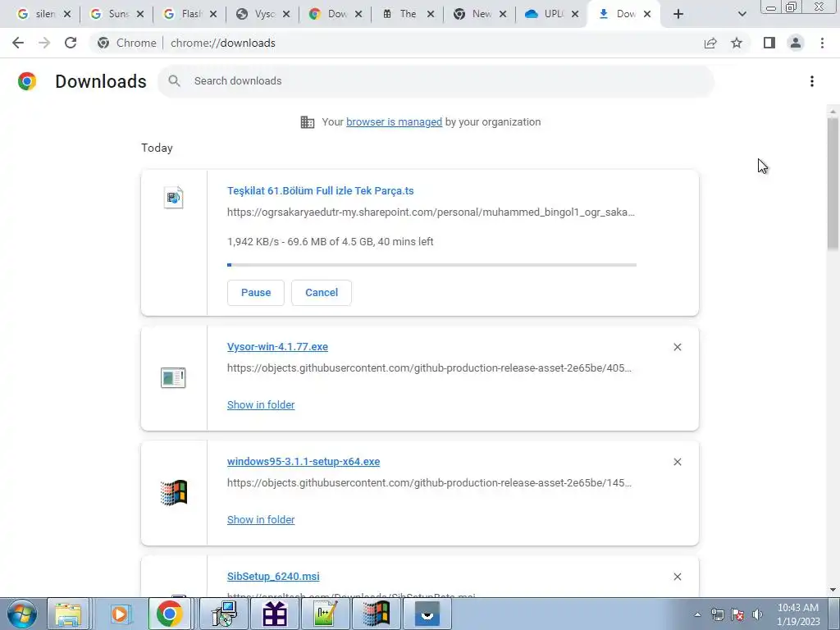Click the browser forward arrow
Viewport: 840px width, 630px height.
pyautogui.click(x=44, y=43)
